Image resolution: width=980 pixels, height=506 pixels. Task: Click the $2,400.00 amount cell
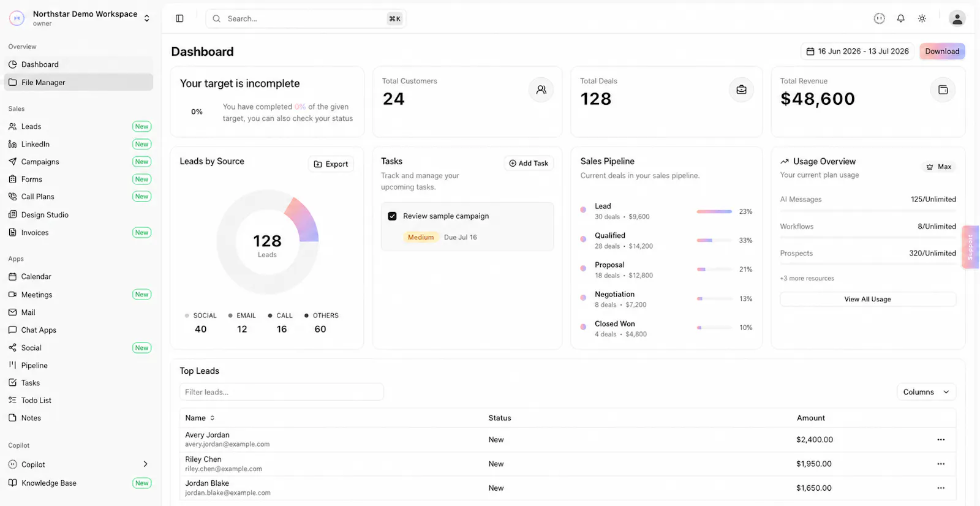(815, 440)
